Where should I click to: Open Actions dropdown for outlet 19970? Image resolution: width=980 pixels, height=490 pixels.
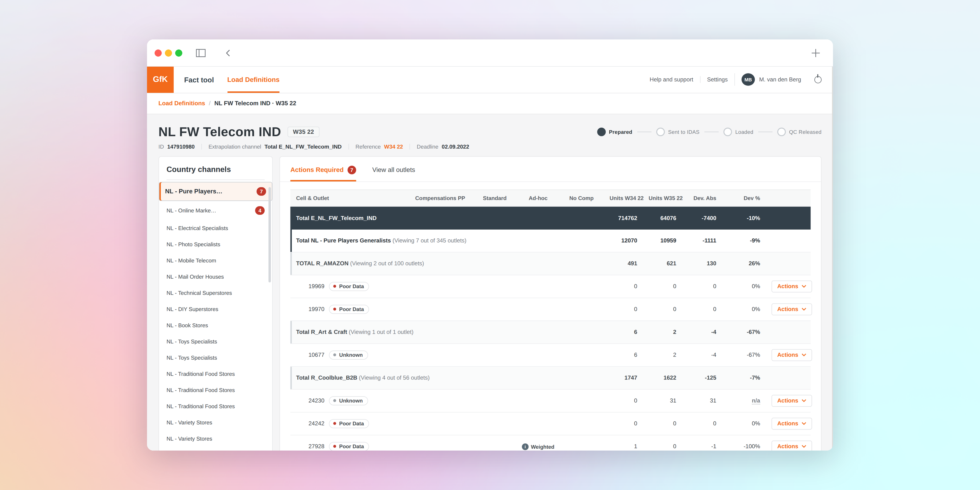click(x=791, y=309)
